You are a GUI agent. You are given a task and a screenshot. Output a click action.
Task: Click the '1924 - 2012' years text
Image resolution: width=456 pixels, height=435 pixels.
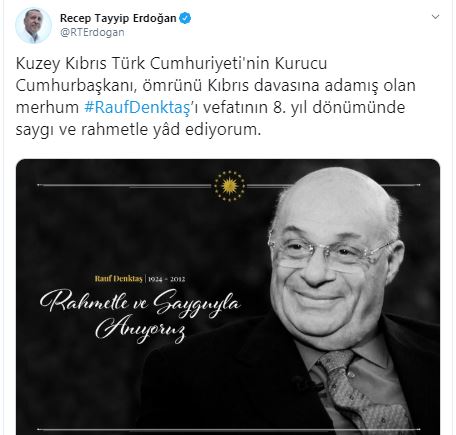(x=166, y=279)
